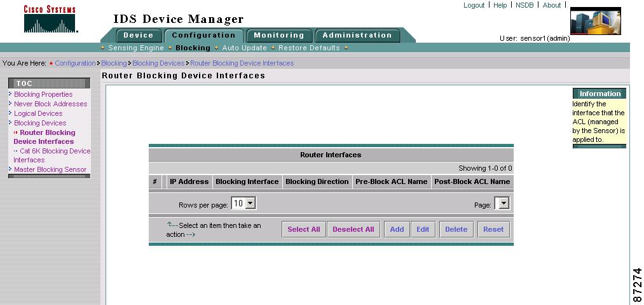Switch to the Administration tab

[357, 36]
